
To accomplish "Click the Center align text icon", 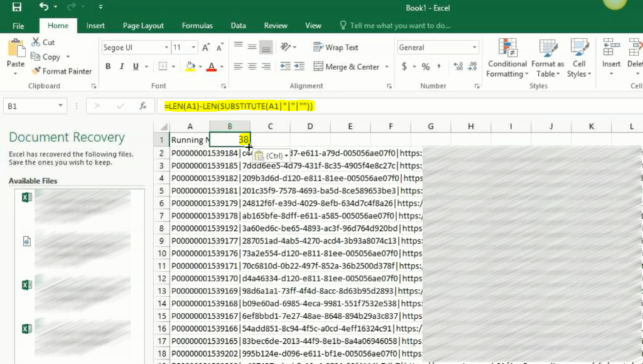I will coord(252,67).
